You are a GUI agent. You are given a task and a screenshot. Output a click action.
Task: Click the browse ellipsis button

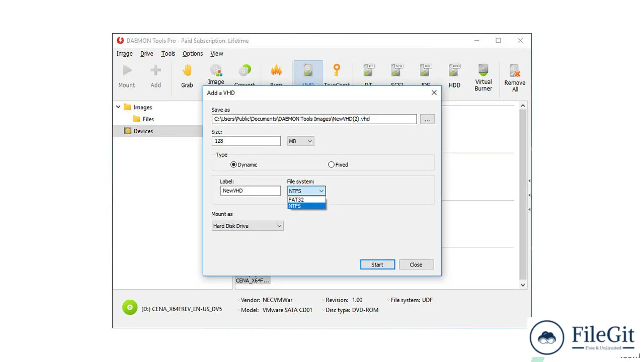[427, 119]
